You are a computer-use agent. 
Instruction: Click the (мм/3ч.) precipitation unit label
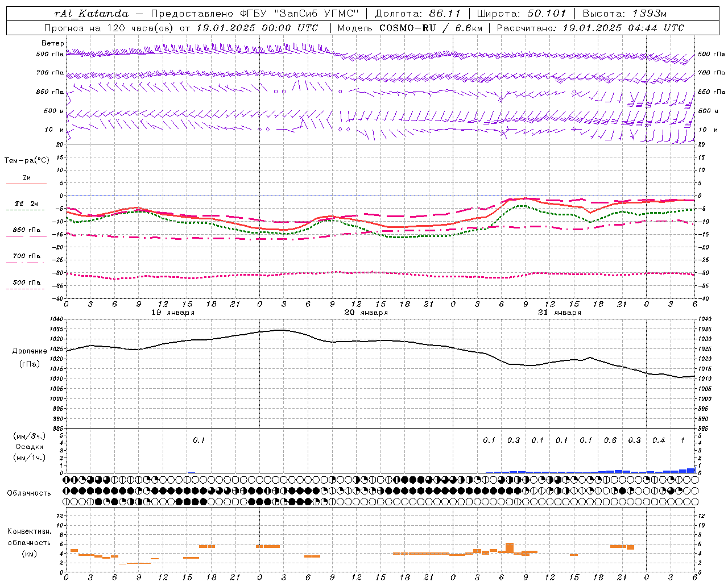pyautogui.click(x=30, y=436)
